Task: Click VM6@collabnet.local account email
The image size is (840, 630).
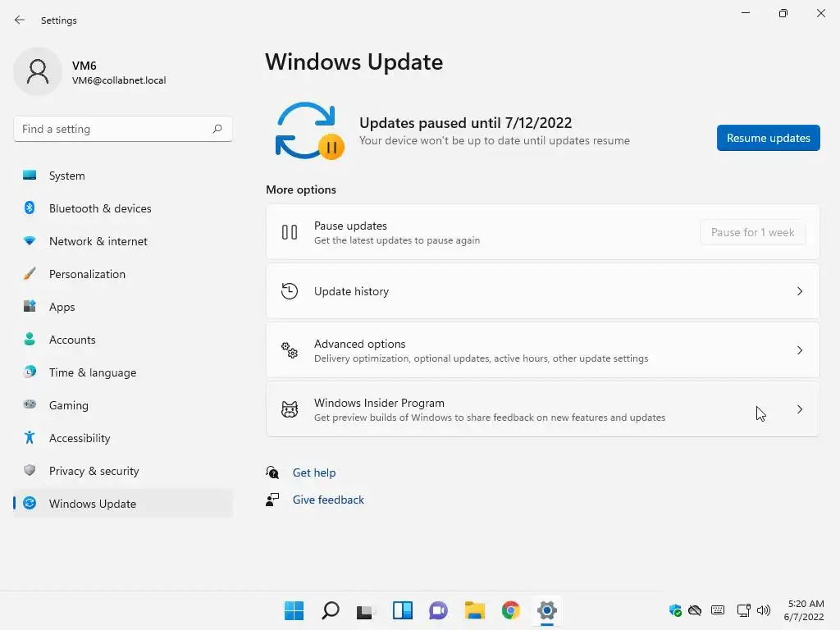Action: [x=119, y=80]
